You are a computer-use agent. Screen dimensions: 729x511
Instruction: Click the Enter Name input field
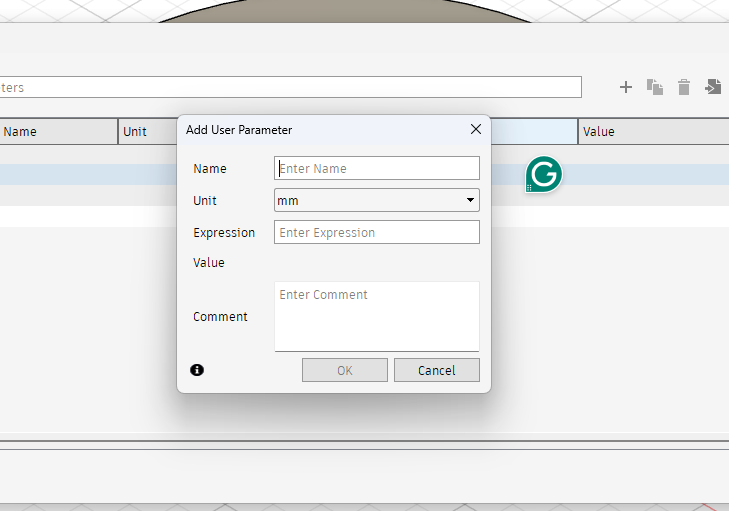(376, 168)
